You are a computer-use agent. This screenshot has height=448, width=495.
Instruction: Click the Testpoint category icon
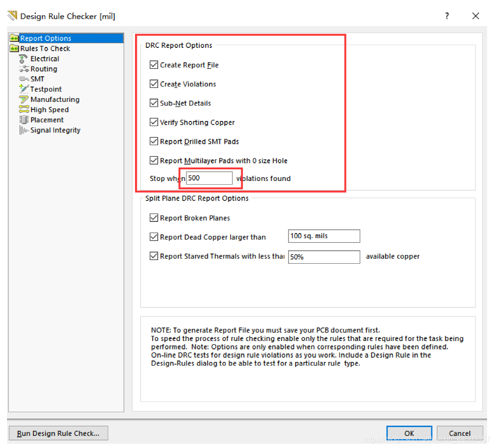point(23,89)
